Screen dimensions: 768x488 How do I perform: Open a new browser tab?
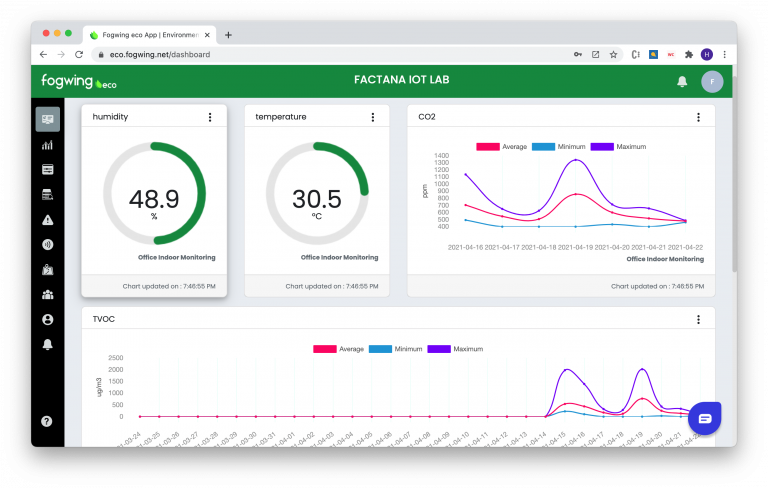228,34
